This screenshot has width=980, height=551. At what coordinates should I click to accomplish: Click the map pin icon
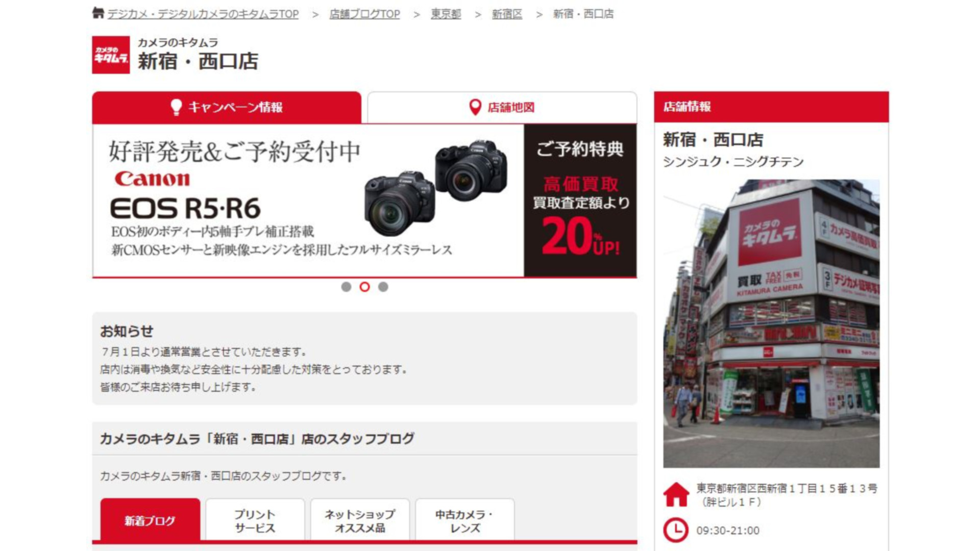[475, 107]
